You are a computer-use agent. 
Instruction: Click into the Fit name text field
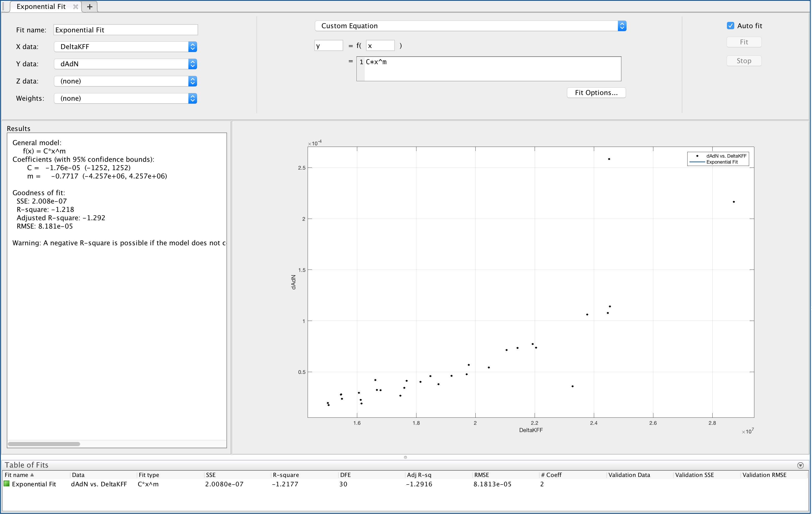126,30
